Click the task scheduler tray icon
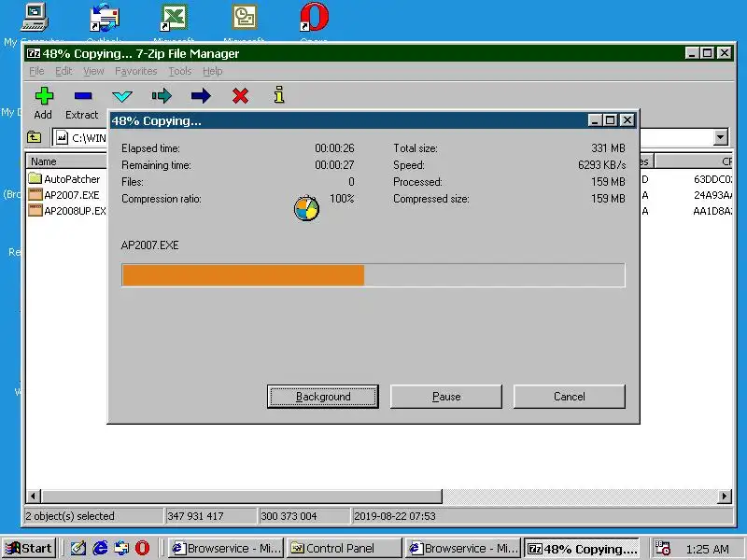The image size is (747, 560). [663, 548]
